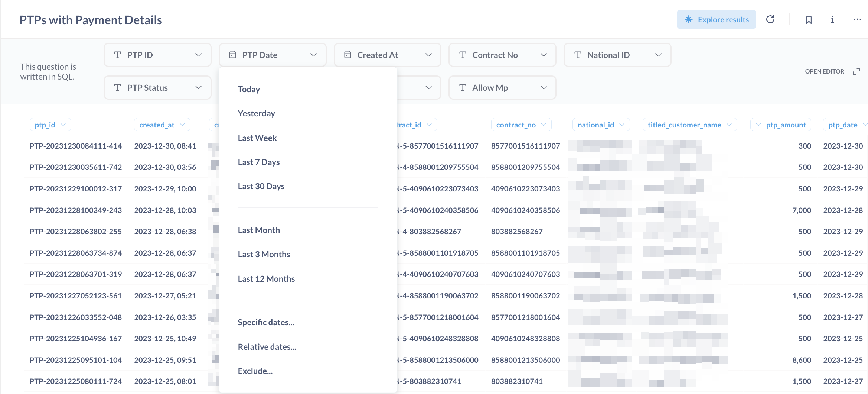Click the national_id column header chevron
The image size is (868, 394).
(622, 125)
